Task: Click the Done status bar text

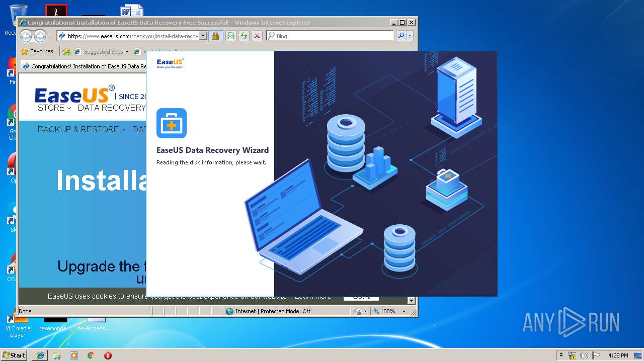Action: (x=25, y=311)
